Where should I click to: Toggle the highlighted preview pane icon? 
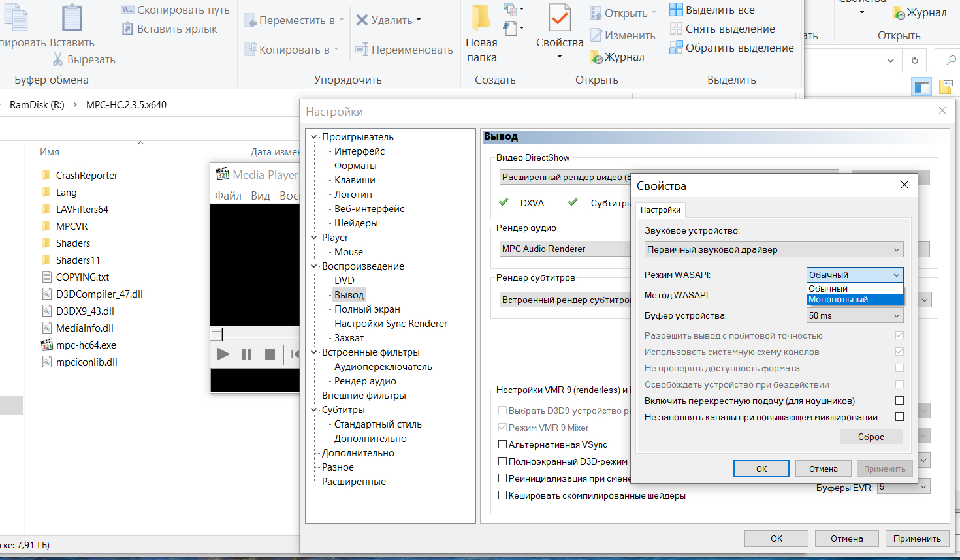(x=922, y=87)
